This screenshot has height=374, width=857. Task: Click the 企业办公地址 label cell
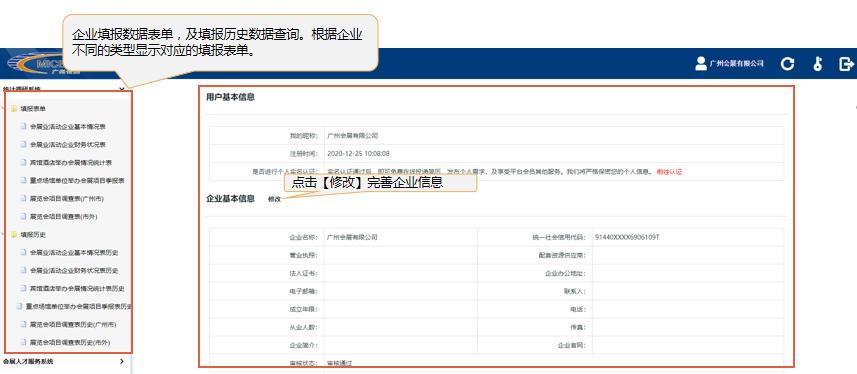click(535, 273)
